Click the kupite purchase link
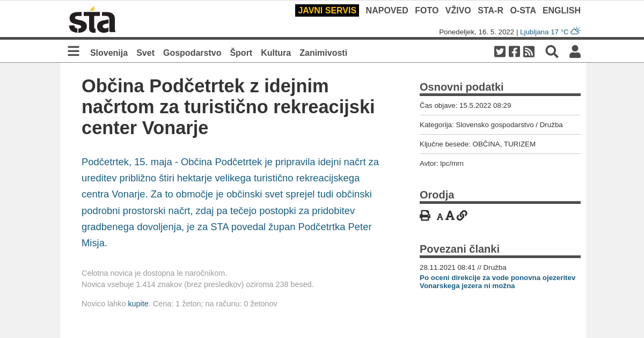Screen dimensions: 644x338 point(138,304)
